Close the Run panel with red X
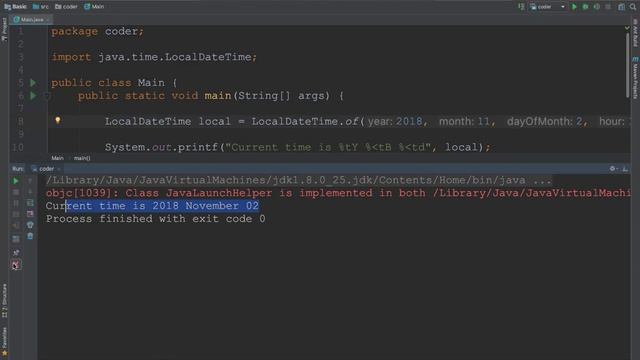 tap(16, 265)
